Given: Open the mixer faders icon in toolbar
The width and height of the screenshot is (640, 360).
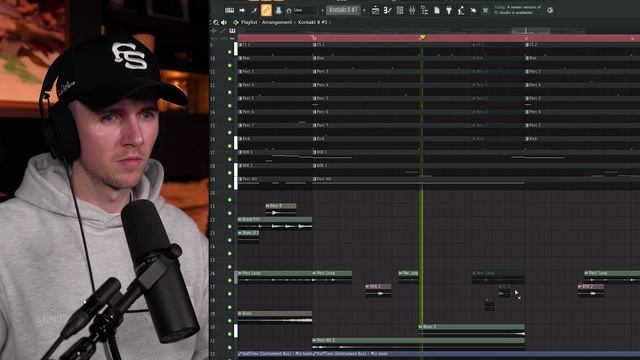Looking at the screenshot, I should [412, 10].
